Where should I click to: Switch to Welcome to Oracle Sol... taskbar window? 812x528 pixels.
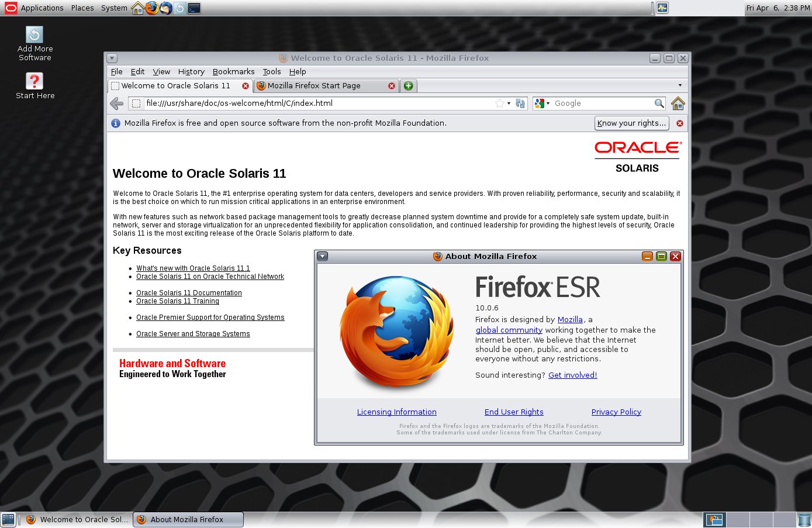(77, 519)
